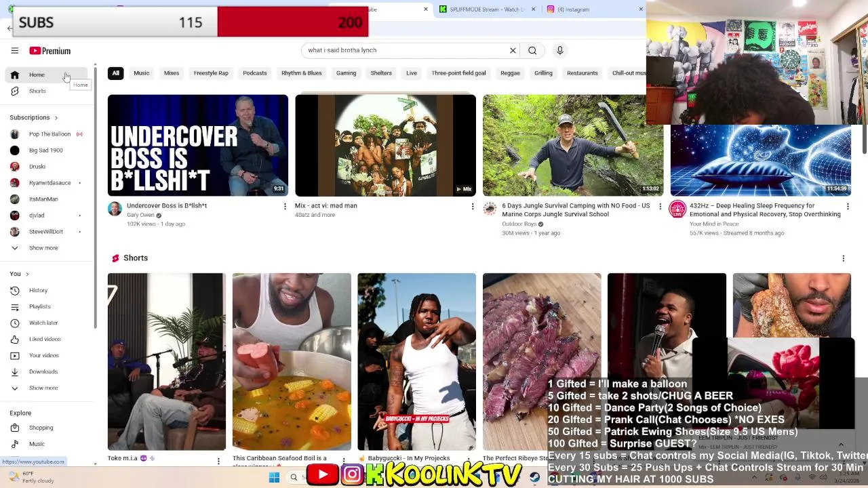
Task: Select the Grilling filter chip
Action: click(x=543, y=73)
